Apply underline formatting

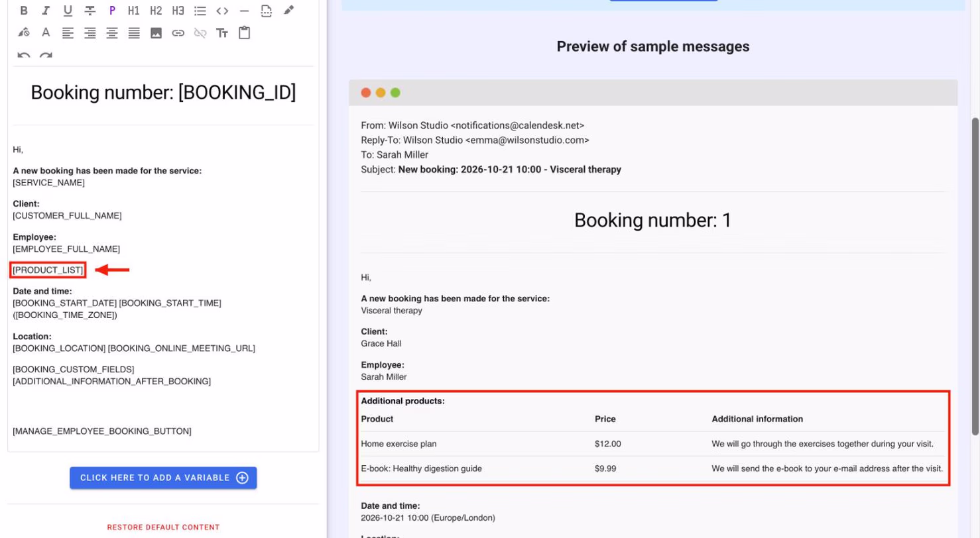click(68, 11)
